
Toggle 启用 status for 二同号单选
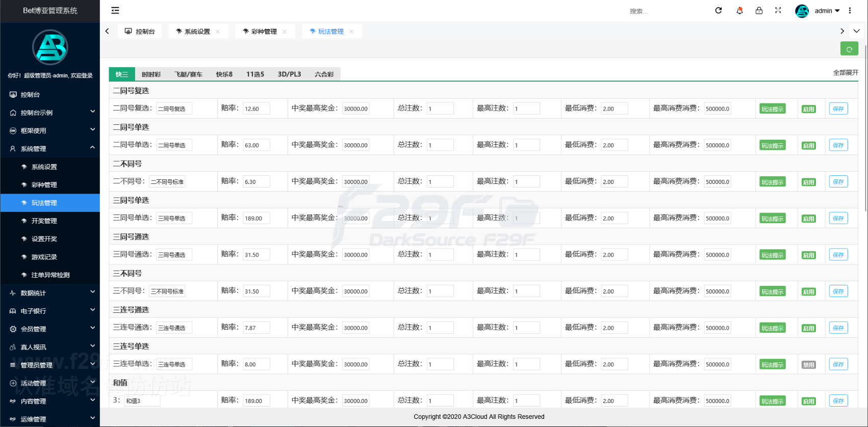(808, 146)
